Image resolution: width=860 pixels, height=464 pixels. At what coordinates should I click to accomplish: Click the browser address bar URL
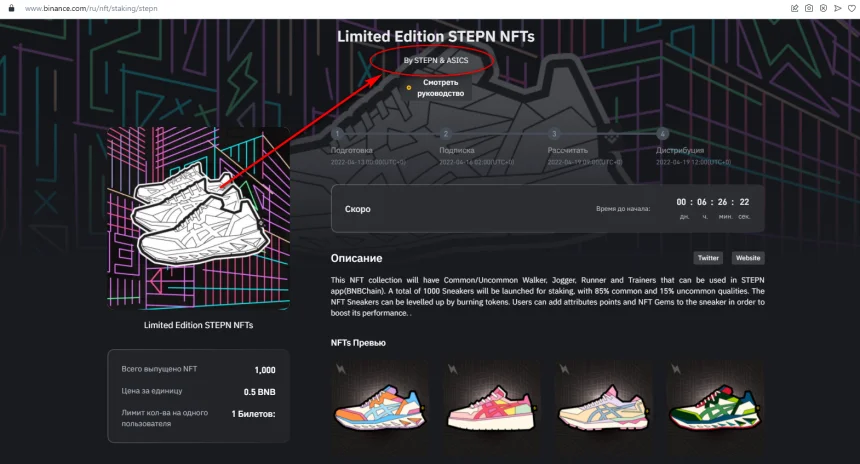tap(90, 8)
